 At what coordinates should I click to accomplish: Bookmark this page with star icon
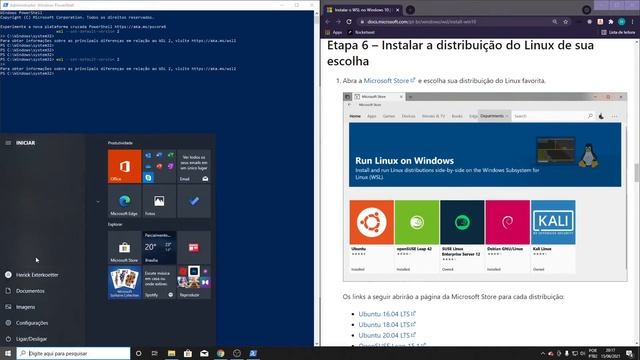(566, 22)
